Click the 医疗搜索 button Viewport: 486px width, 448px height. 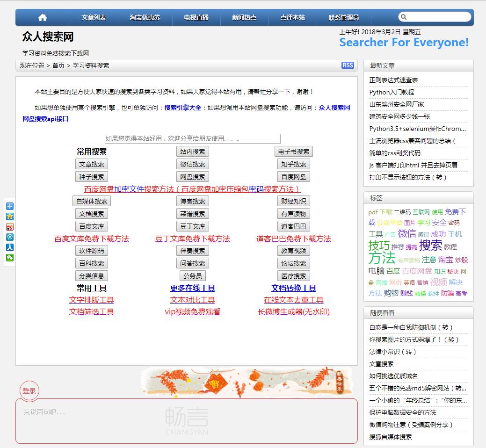coord(294,276)
